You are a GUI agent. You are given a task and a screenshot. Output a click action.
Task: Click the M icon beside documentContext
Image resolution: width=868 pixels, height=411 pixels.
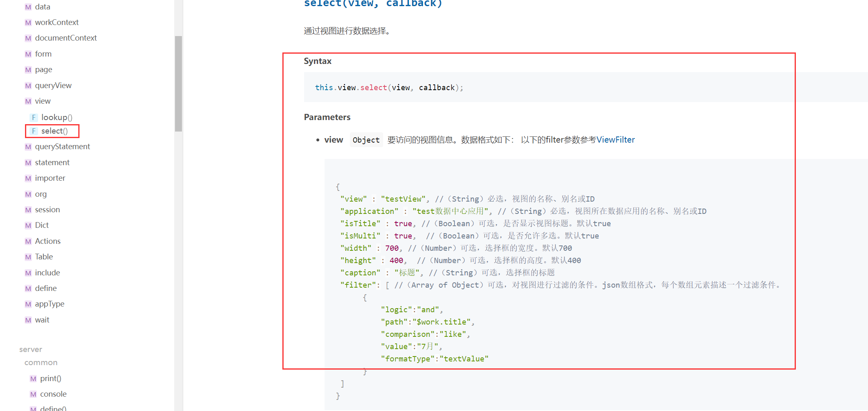(28, 38)
